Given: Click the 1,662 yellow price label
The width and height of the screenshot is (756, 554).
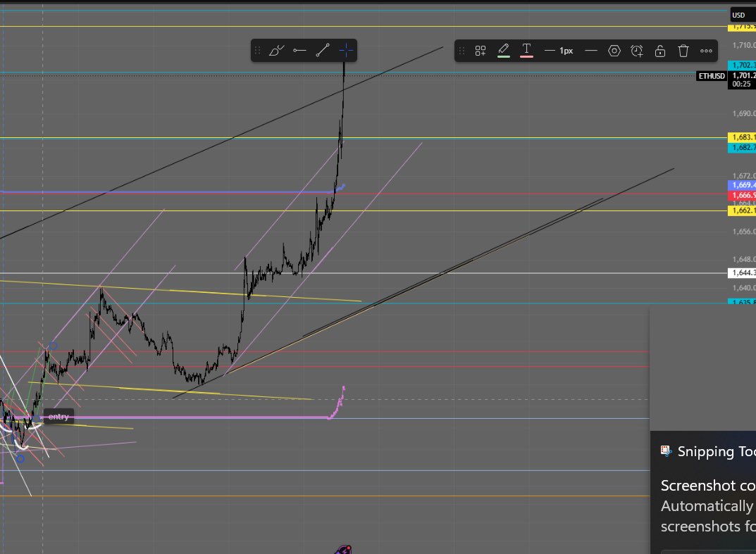Looking at the screenshot, I should click(x=741, y=210).
